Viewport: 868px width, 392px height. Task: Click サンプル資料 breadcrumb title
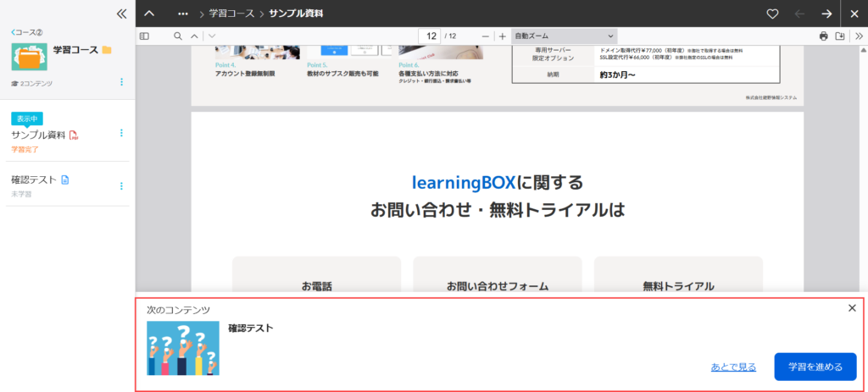pyautogui.click(x=296, y=14)
